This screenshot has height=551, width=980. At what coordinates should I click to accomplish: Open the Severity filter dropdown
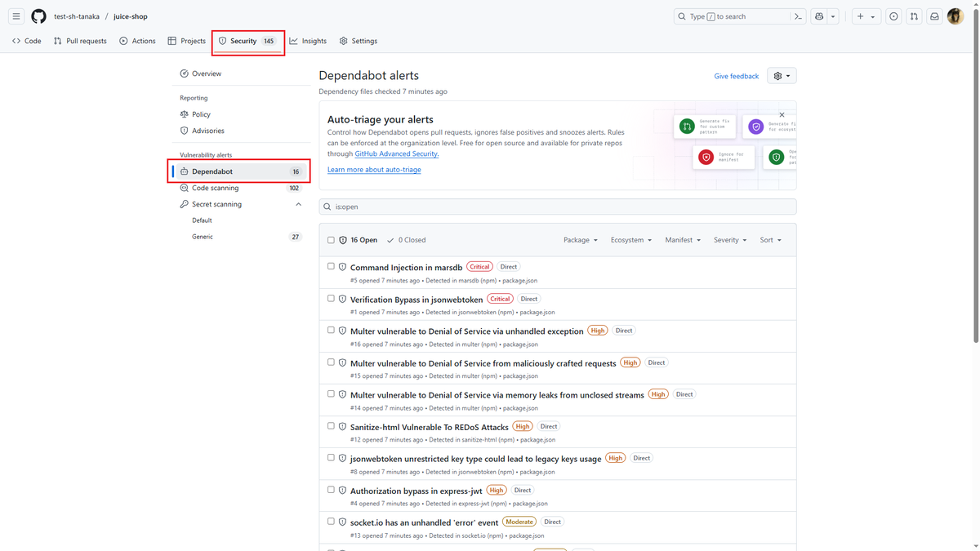pyautogui.click(x=730, y=240)
